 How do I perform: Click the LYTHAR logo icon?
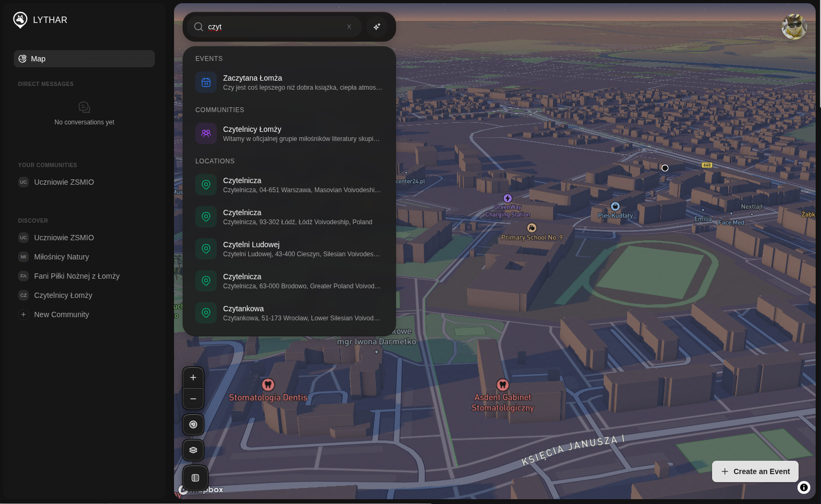tap(20, 20)
